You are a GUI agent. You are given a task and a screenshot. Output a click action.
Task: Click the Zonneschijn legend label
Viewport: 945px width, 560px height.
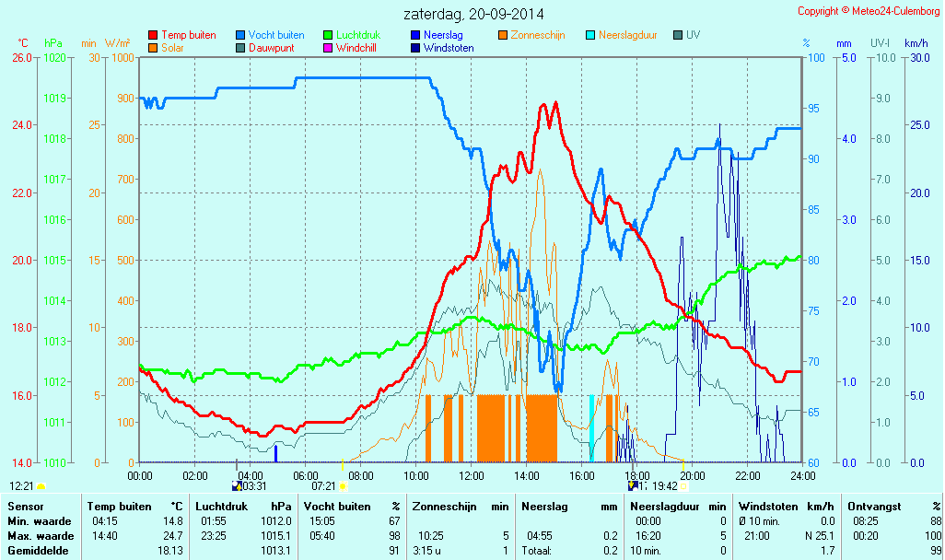coord(538,35)
